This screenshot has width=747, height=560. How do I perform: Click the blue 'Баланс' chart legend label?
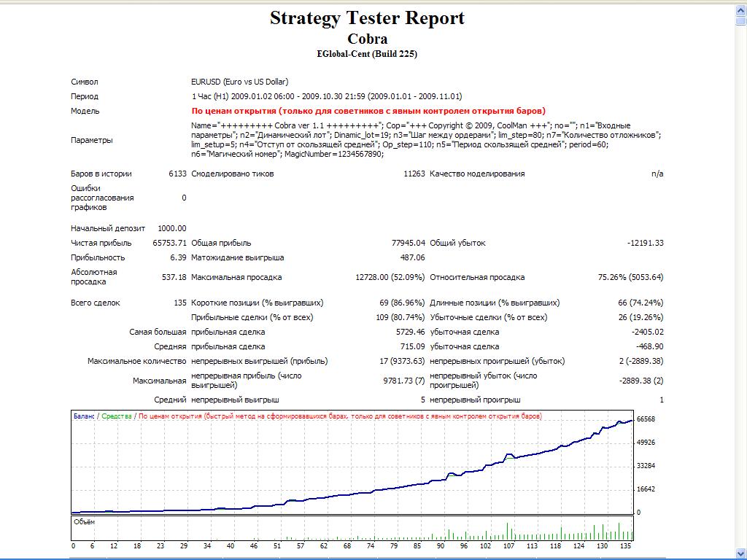click(x=84, y=416)
